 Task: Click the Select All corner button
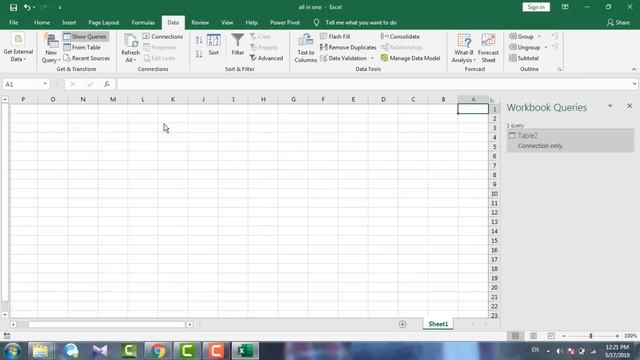coord(492,100)
